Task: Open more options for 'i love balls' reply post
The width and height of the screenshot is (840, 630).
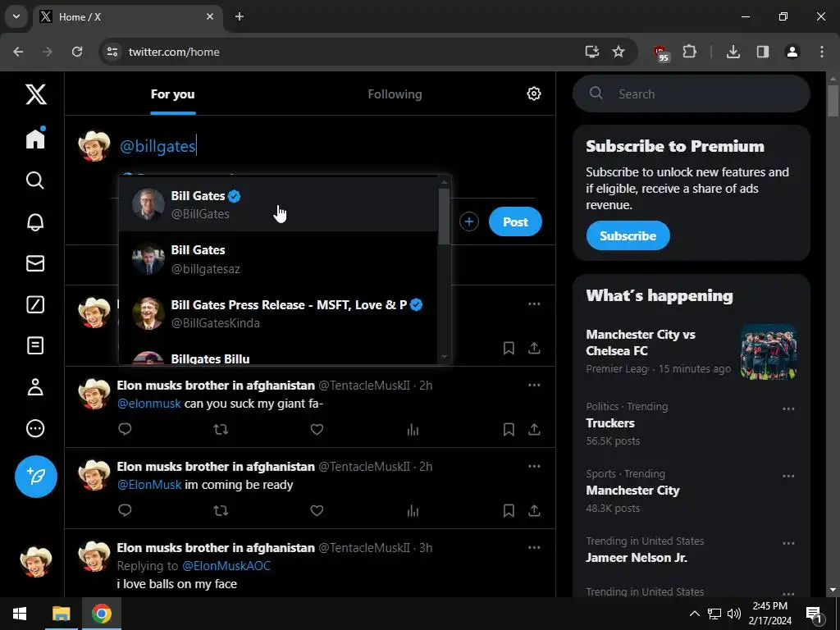Action: tap(534, 547)
